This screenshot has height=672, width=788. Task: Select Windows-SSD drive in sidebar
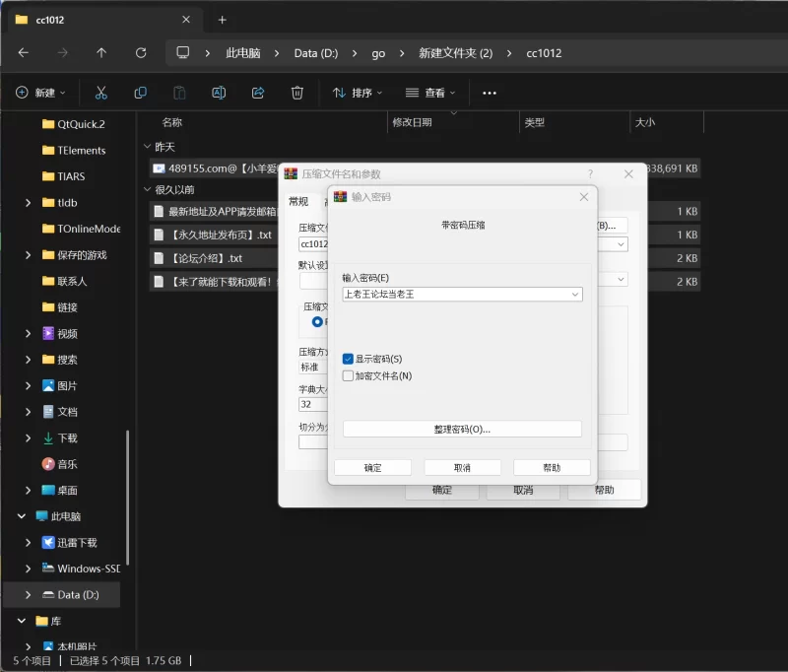tap(81, 569)
